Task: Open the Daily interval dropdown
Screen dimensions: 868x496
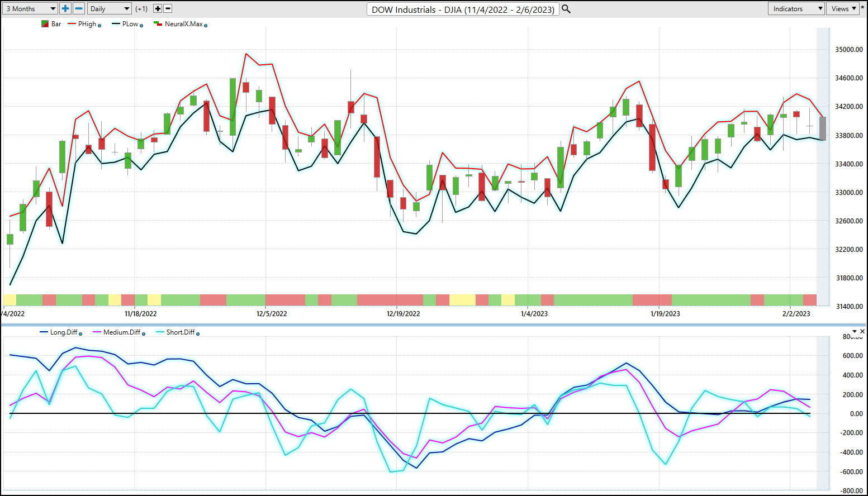Action: point(109,8)
